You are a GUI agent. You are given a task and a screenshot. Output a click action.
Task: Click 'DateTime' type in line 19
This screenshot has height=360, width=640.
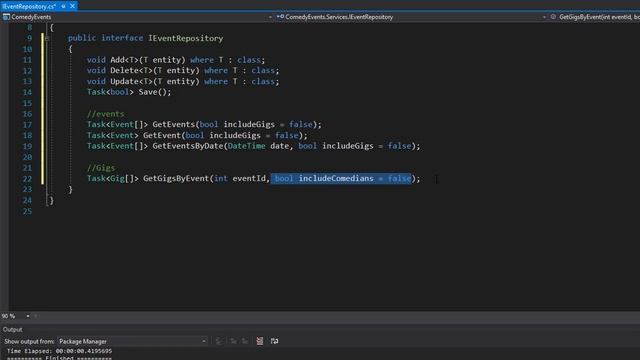pos(247,146)
